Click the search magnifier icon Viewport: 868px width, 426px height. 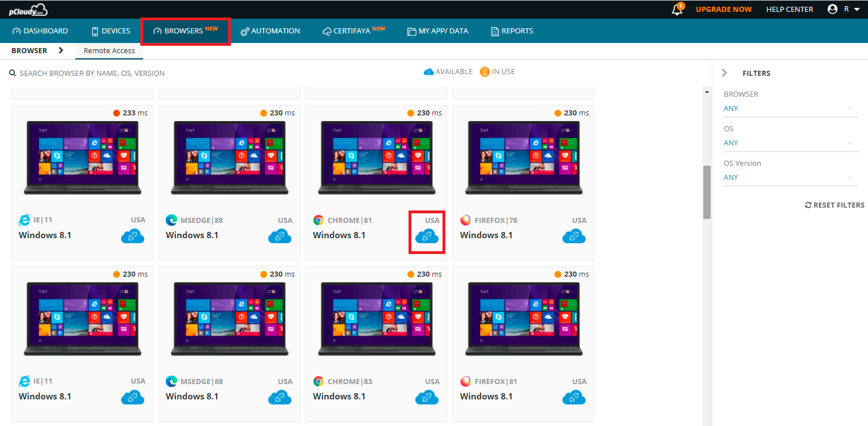tap(12, 74)
